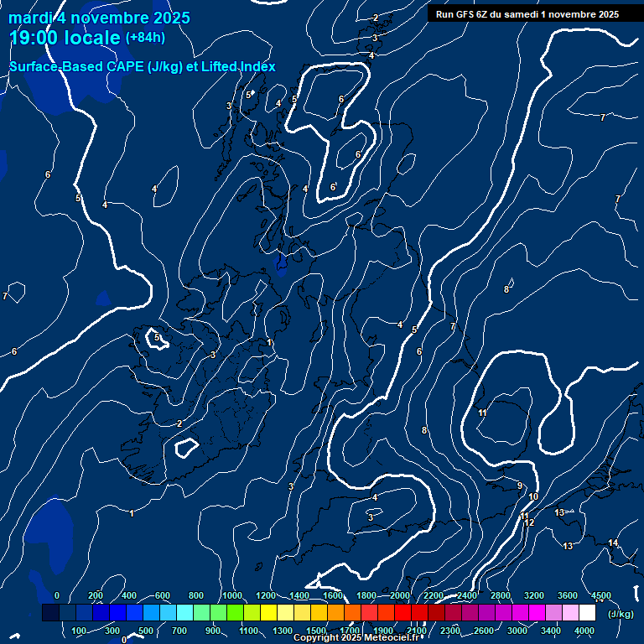Image resolution: width=644 pixels, height=644 pixels.
Task: Click the '1100' legend value label
Action: (x=249, y=631)
